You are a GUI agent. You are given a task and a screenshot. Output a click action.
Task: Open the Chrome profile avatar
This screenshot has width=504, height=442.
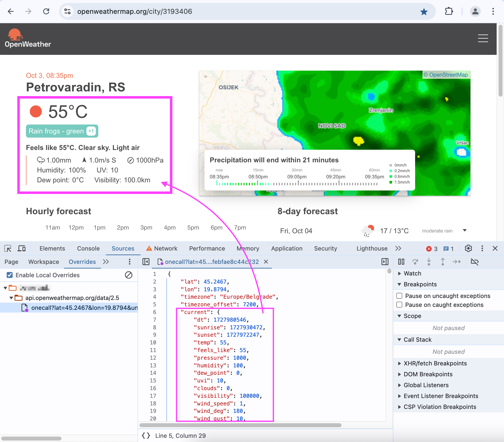pos(475,11)
